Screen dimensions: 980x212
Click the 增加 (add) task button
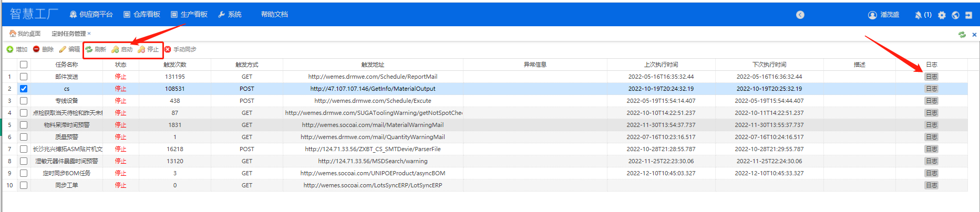[x=17, y=49]
